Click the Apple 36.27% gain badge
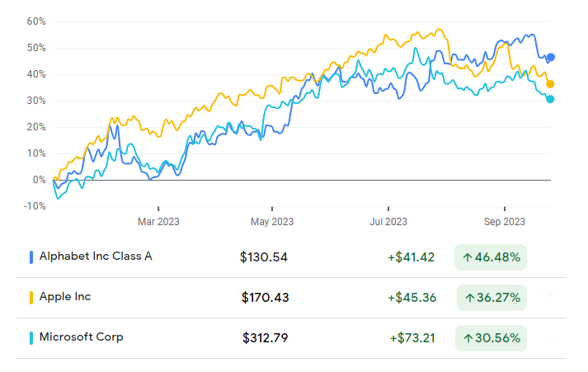This screenshot has width=588, height=372. click(491, 298)
